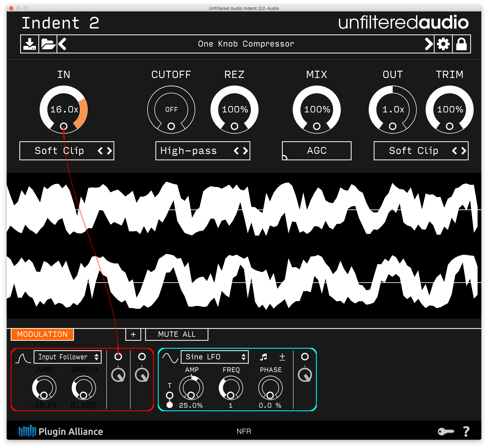This screenshot has width=488, height=448.
Task: Open output Soft Clip mode selector
Action: [421, 151]
